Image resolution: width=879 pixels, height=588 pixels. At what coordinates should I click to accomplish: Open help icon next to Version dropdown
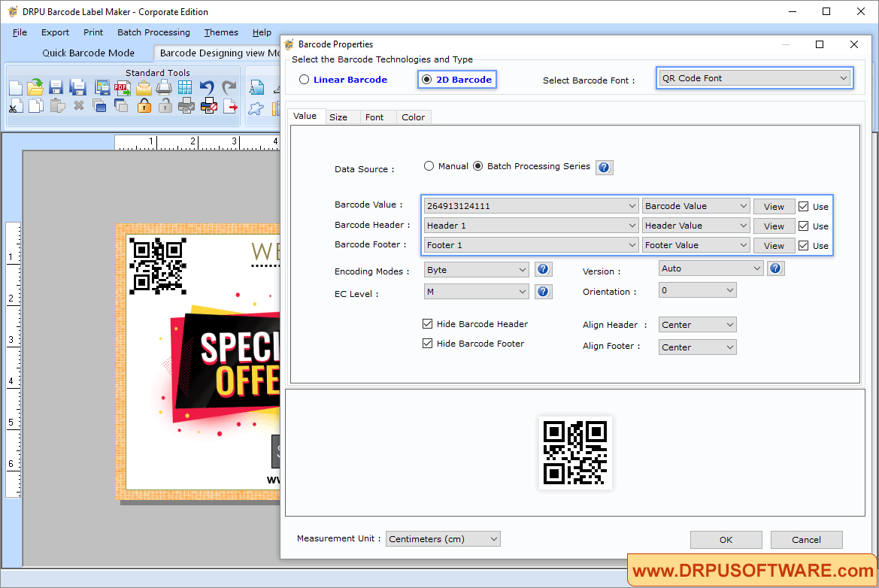tap(775, 268)
